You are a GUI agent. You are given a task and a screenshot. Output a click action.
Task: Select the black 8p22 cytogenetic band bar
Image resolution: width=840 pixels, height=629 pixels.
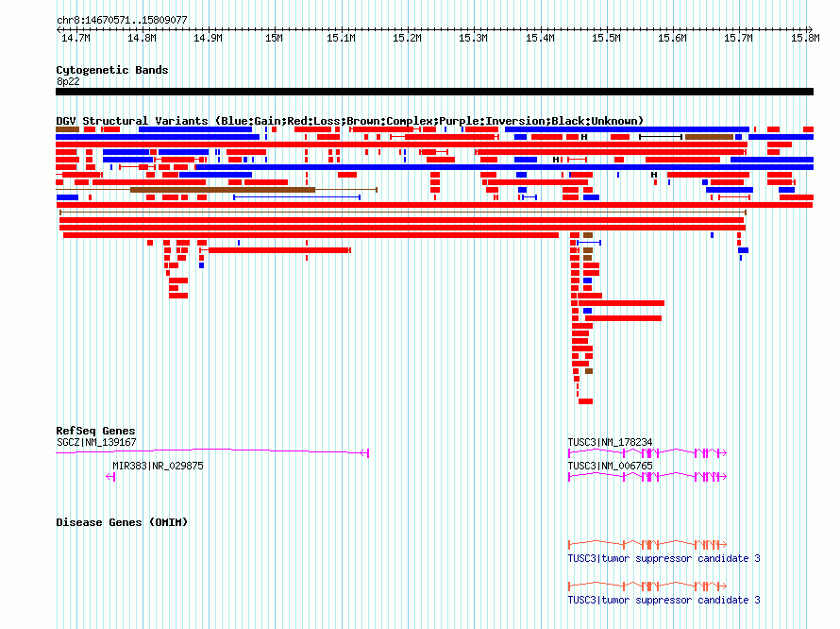tap(434, 92)
